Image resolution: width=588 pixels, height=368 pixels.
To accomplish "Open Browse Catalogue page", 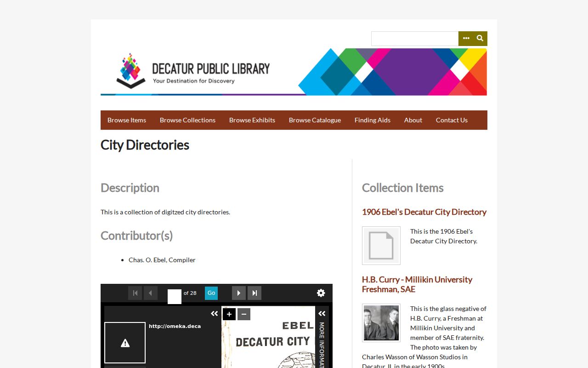I will point(315,120).
